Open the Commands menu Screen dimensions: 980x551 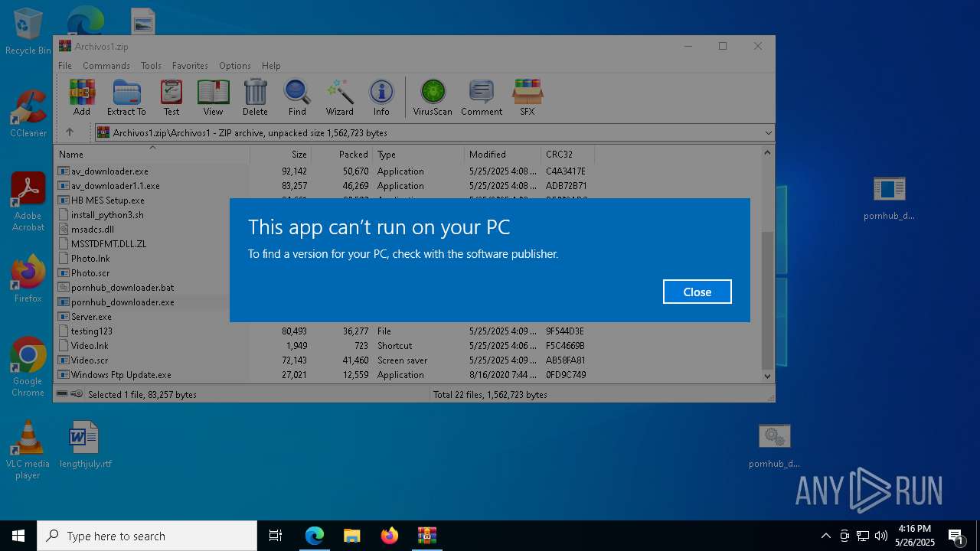[106, 66]
